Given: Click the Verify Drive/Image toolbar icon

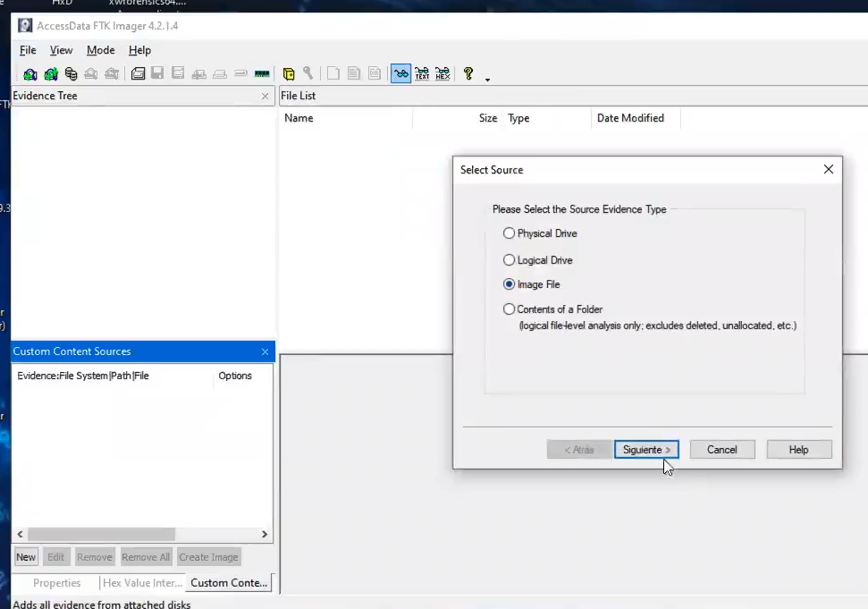Looking at the screenshot, I should click(240, 73).
